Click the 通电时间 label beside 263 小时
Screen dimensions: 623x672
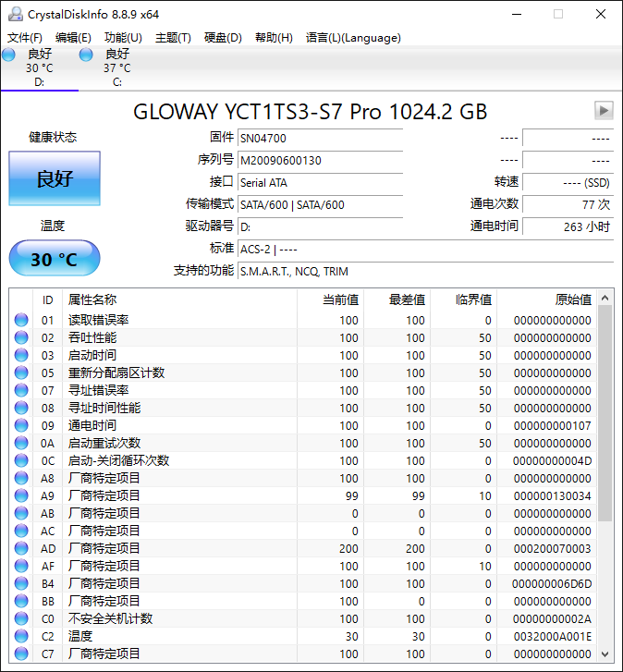click(494, 226)
